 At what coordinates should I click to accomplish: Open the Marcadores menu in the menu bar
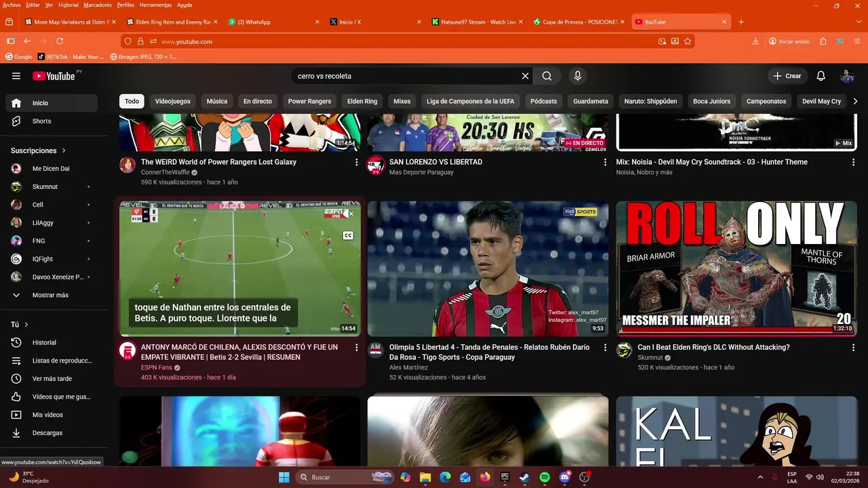(x=98, y=5)
